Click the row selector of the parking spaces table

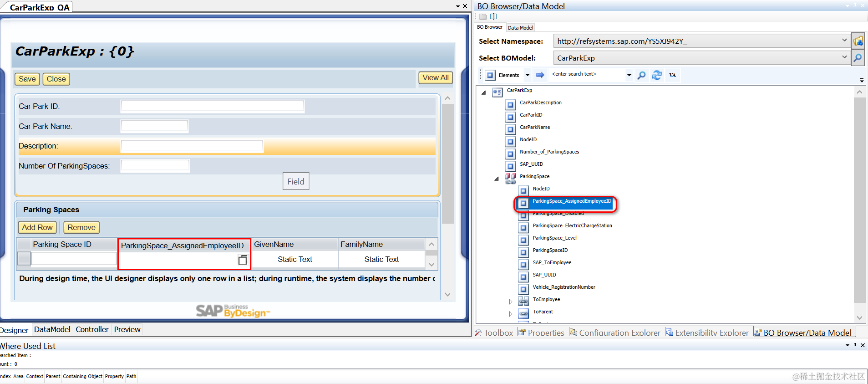24,259
